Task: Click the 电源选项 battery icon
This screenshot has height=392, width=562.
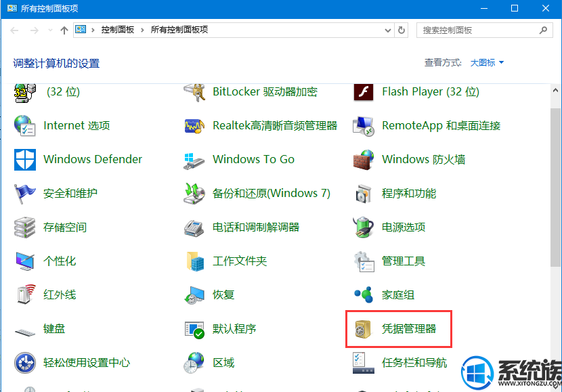Action: pyautogui.click(x=364, y=227)
